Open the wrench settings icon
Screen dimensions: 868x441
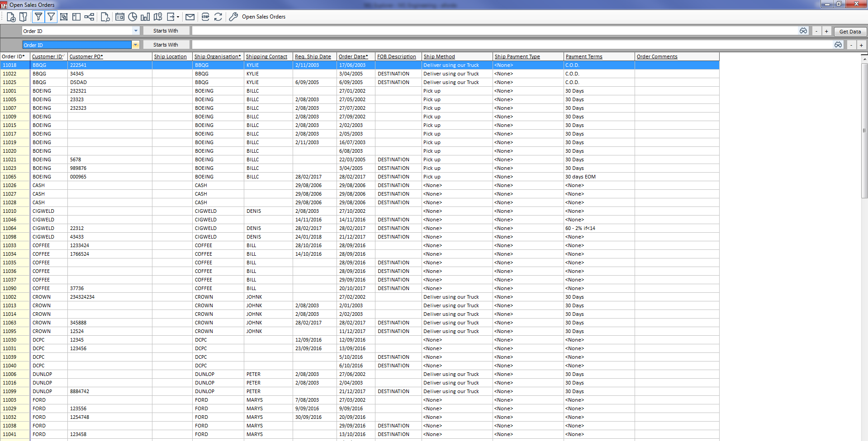pyautogui.click(x=233, y=17)
